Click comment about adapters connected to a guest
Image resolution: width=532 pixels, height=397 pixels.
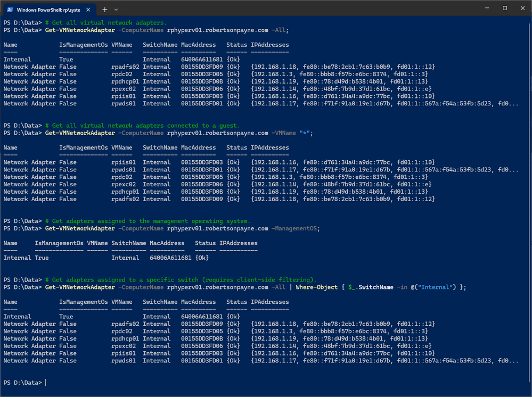coord(143,126)
